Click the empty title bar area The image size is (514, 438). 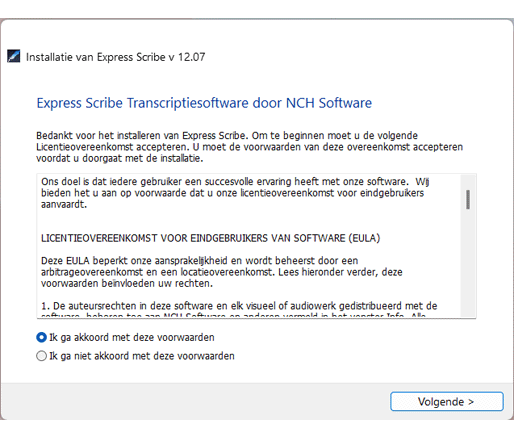(x=357, y=57)
